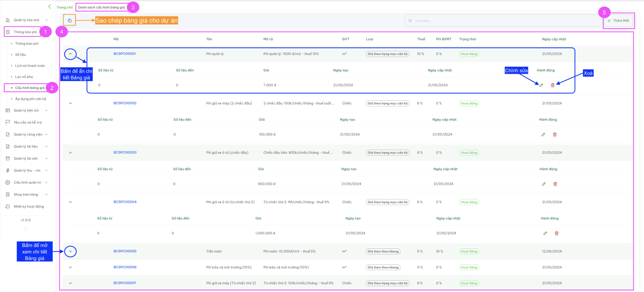This screenshot has height=292, width=644.
Task: Click the Yêu cầu và hỗ trợ flag icon
Action: tap(8, 122)
